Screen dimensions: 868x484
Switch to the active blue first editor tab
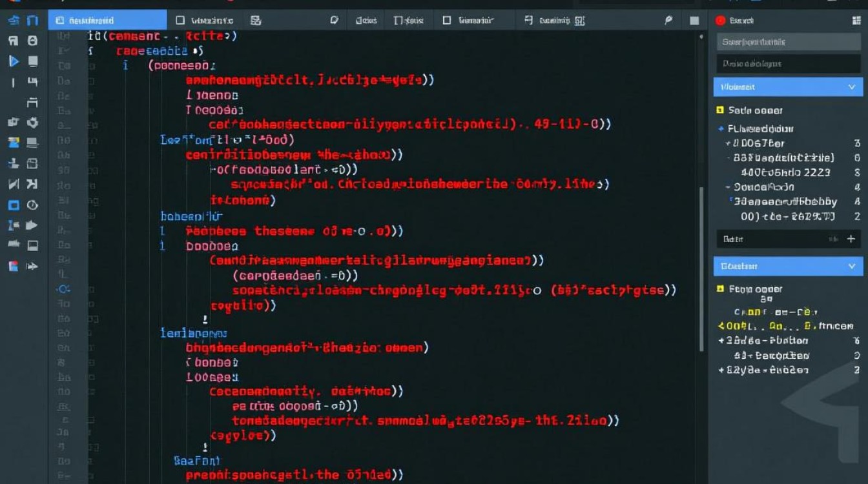[x=107, y=21]
